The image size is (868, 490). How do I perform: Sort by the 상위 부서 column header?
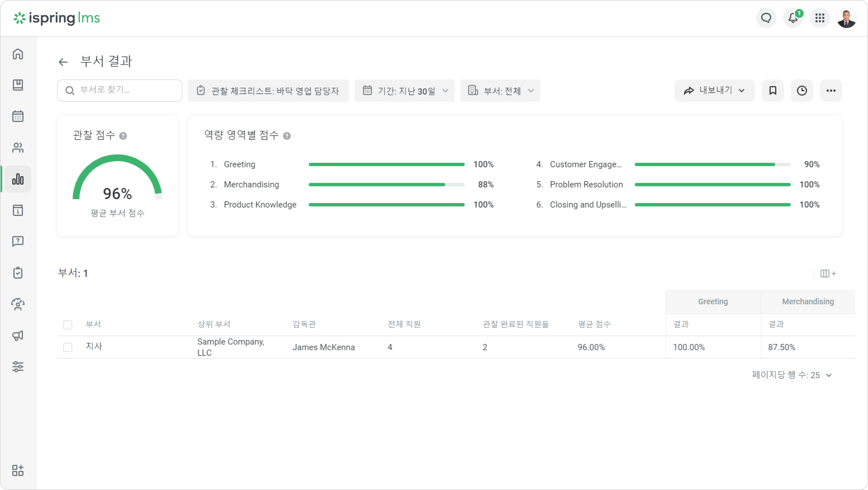tap(214, 324)
